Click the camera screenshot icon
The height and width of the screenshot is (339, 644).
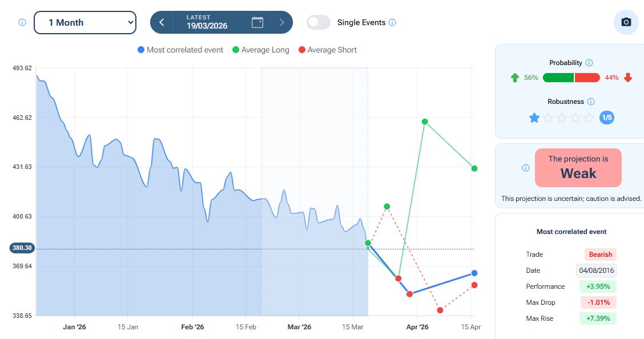[x=626, y=22]
